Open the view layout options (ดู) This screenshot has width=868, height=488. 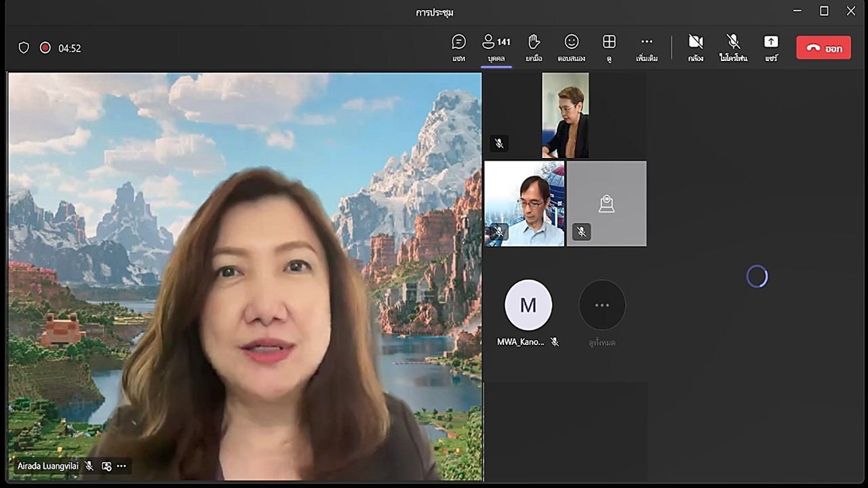(609, 47)
